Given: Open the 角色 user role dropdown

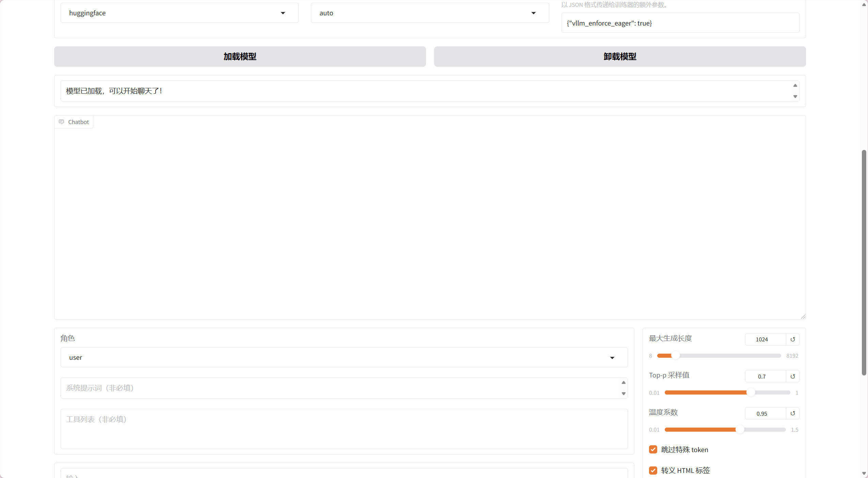Looking at the screenshot, I should [x=344, y=357].
